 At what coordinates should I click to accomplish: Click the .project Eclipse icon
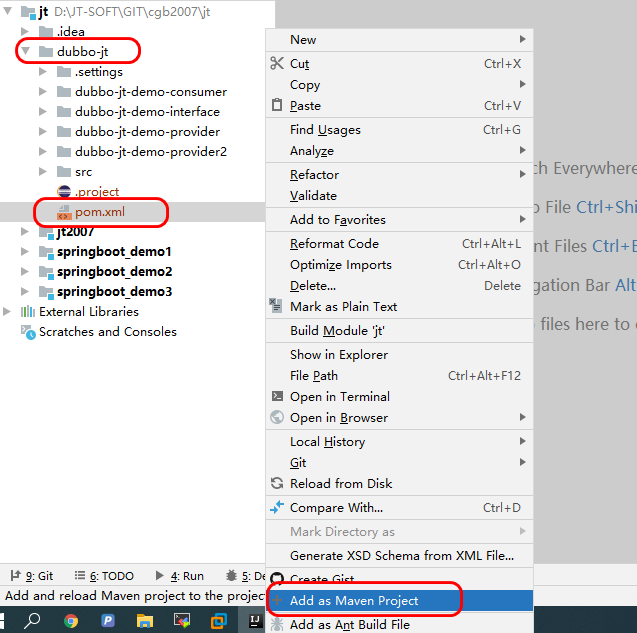[x=64, y=191]
